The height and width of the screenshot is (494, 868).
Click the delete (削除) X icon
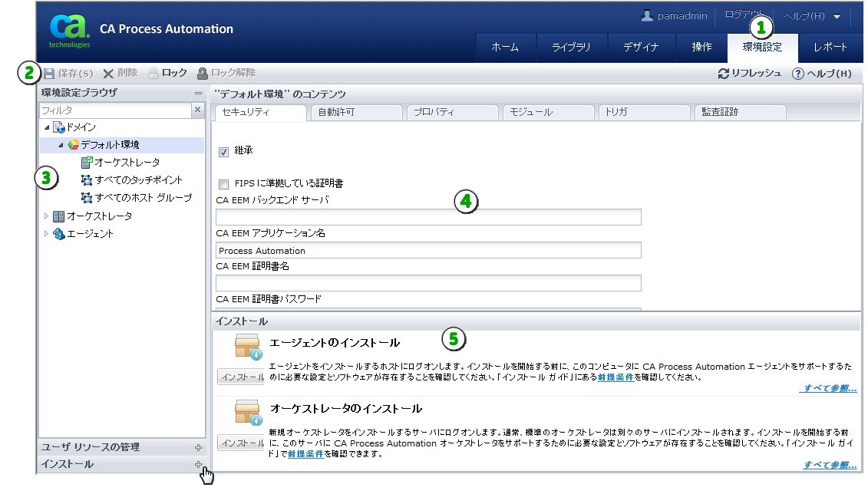[x=108, y=73]
